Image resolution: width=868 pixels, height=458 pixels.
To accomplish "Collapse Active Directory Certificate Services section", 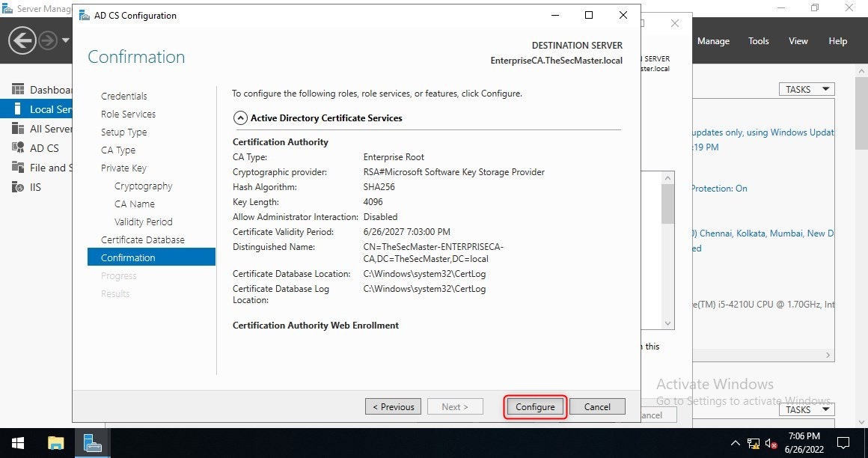I will point(240,118).
